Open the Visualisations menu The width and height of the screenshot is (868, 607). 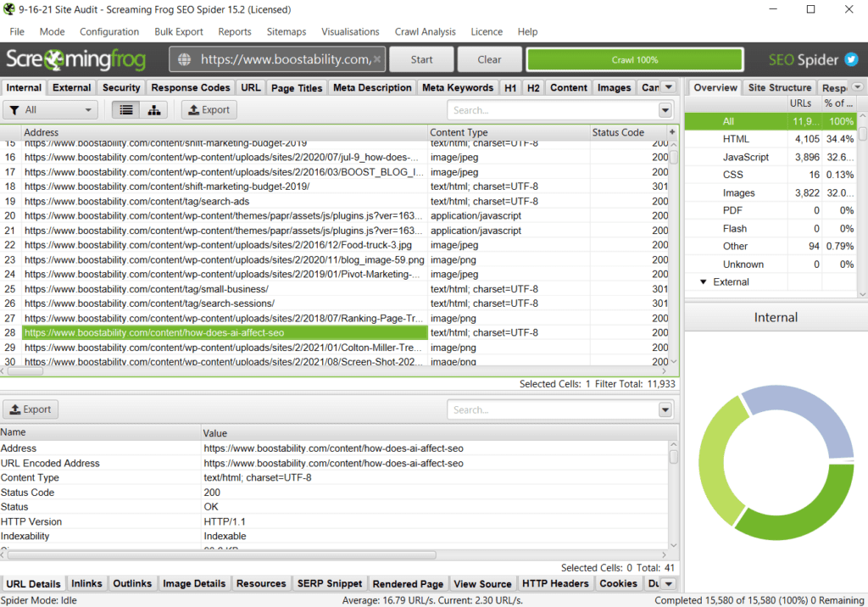(350, 31)
